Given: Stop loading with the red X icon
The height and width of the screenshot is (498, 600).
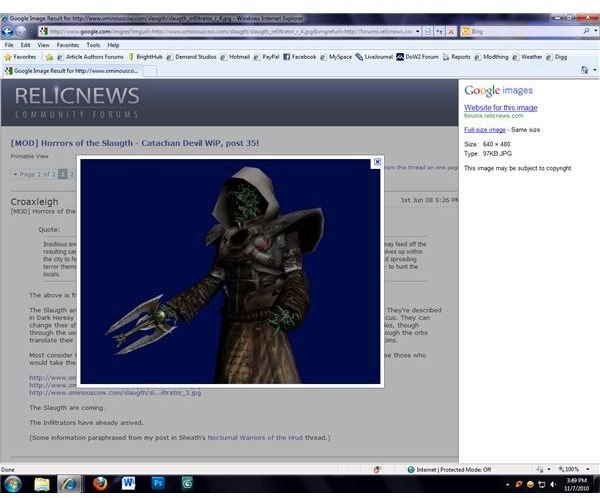Looking at the screenshot, I should coord(451,31).
